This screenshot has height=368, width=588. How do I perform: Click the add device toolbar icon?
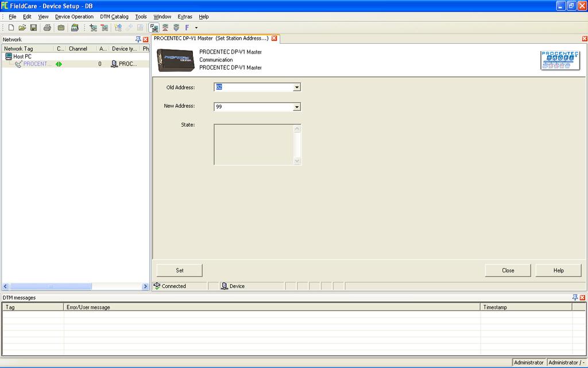coord(93,28)
